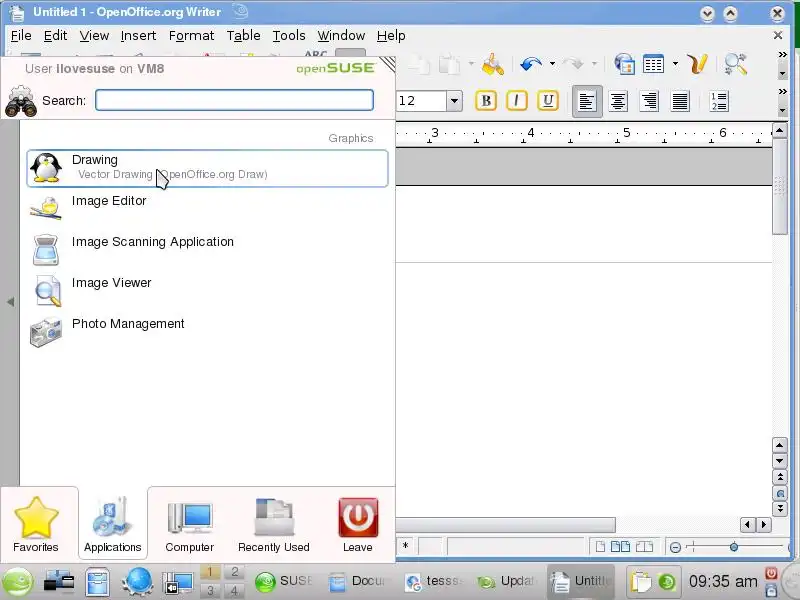
Task: Click the launcher Search field
Action: pos(234,100)
